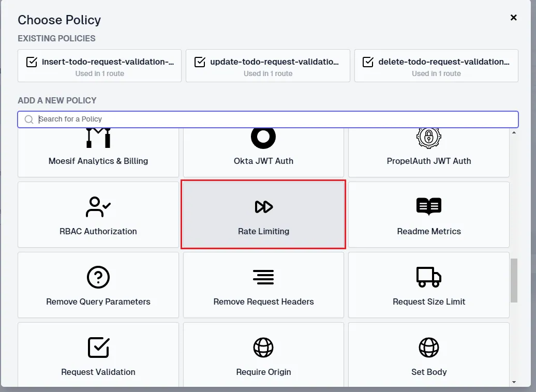This screenshot has width=536, height=392.
Task: Click the Require Origin globe icon
Action: click(x=263, y=348)
